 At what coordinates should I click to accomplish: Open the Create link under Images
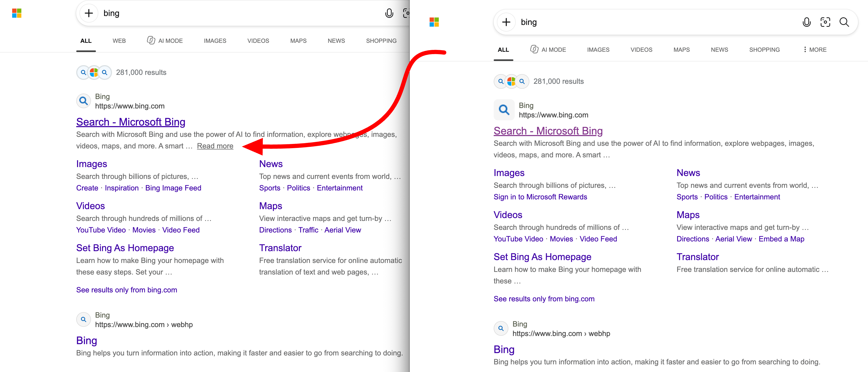tap(87, 188)
